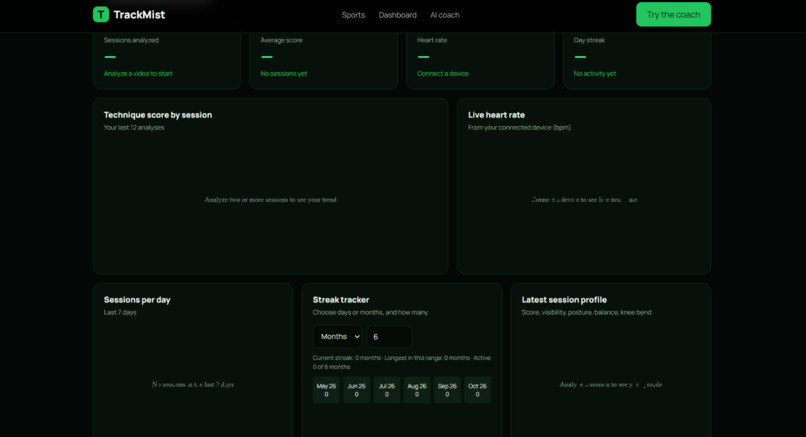Viewport: 806px width, 437px height.
Task: Open the Months dropdown in Streak tracker
Action: pos(337,336)
